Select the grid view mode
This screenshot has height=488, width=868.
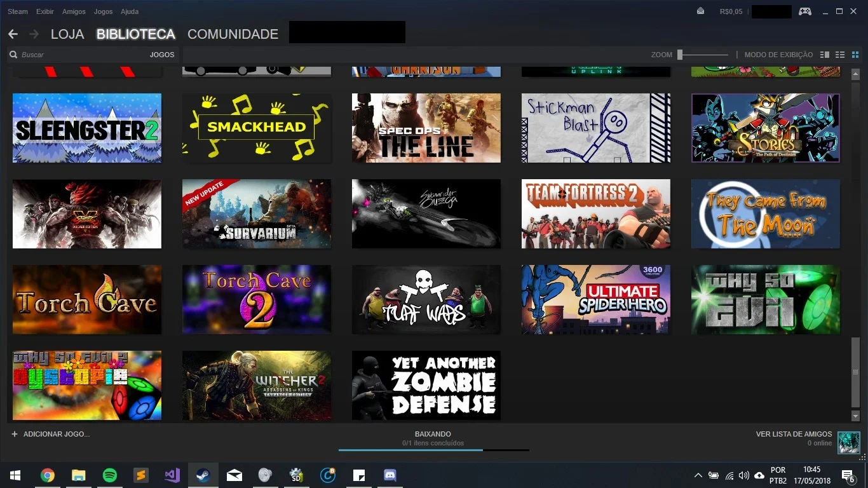click(x=855, y=55)
